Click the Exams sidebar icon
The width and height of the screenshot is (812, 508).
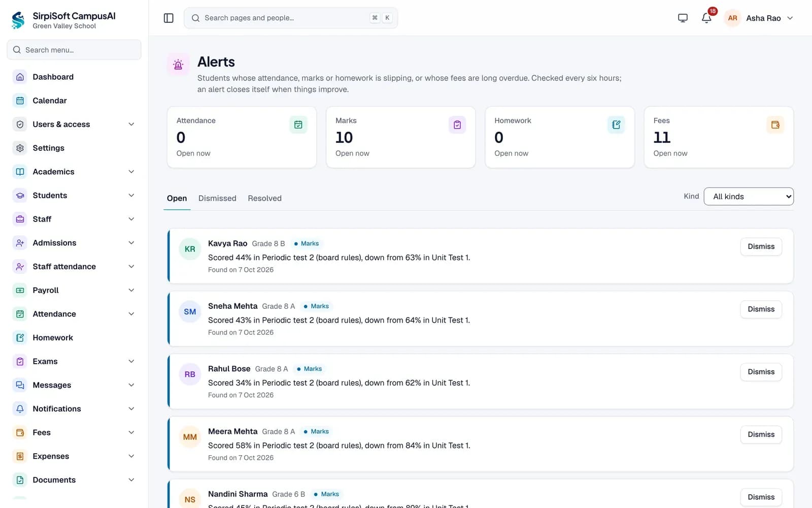(x=20, y=361)
